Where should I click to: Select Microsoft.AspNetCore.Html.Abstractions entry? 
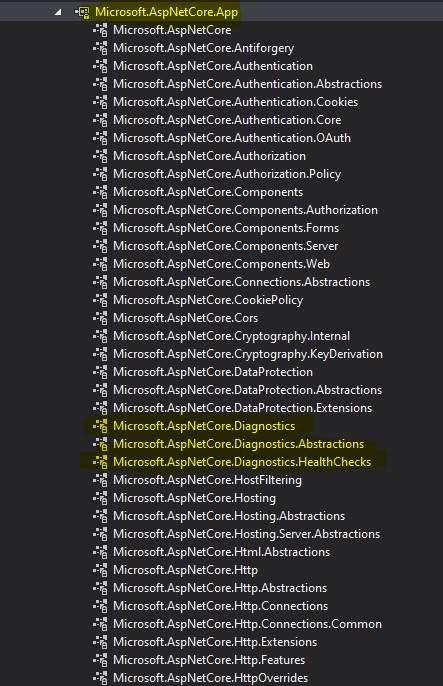221,552
